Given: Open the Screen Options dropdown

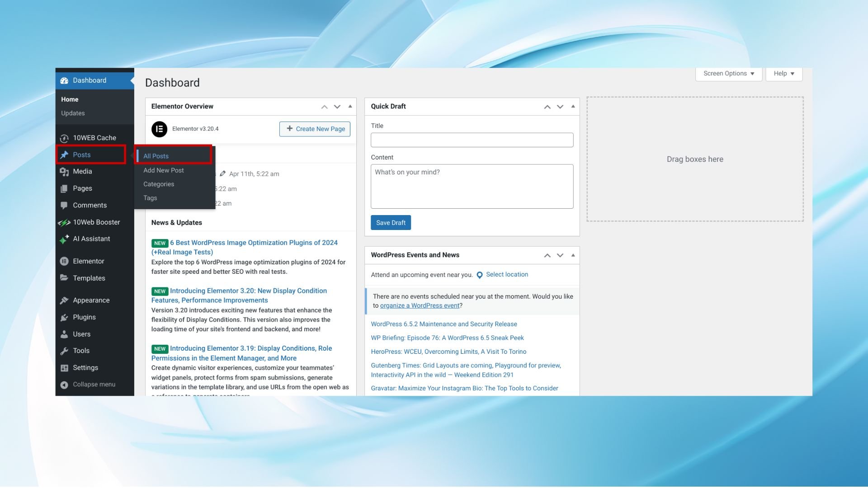Looking at the screenshot, I should 727,73.
